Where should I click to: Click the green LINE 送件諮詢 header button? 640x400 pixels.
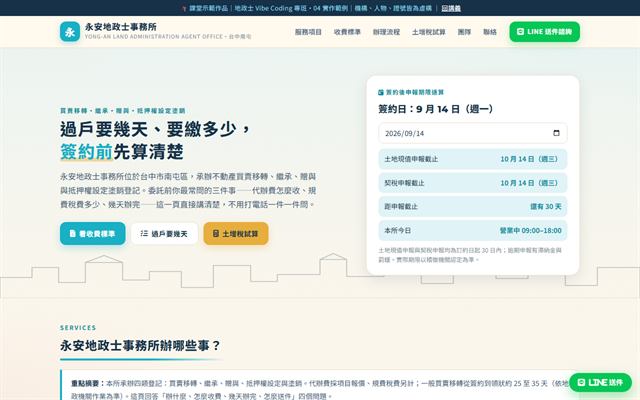[x=544, y=32]
